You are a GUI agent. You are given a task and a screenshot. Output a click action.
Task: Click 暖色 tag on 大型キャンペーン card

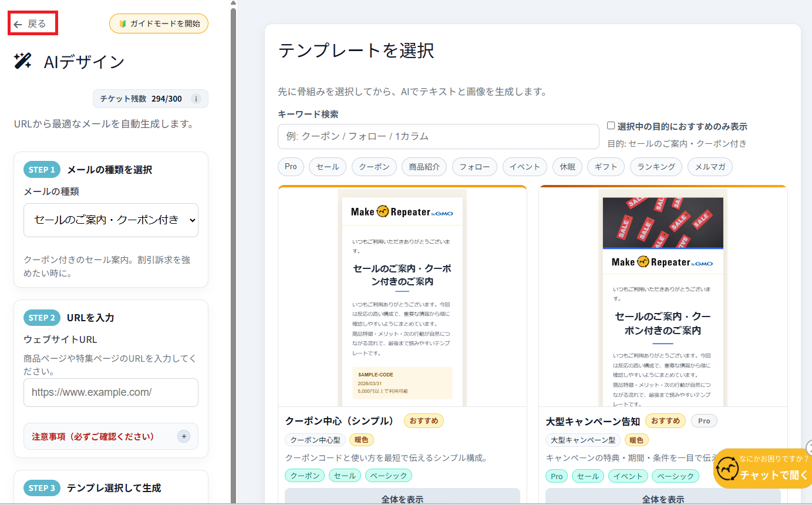636,440
